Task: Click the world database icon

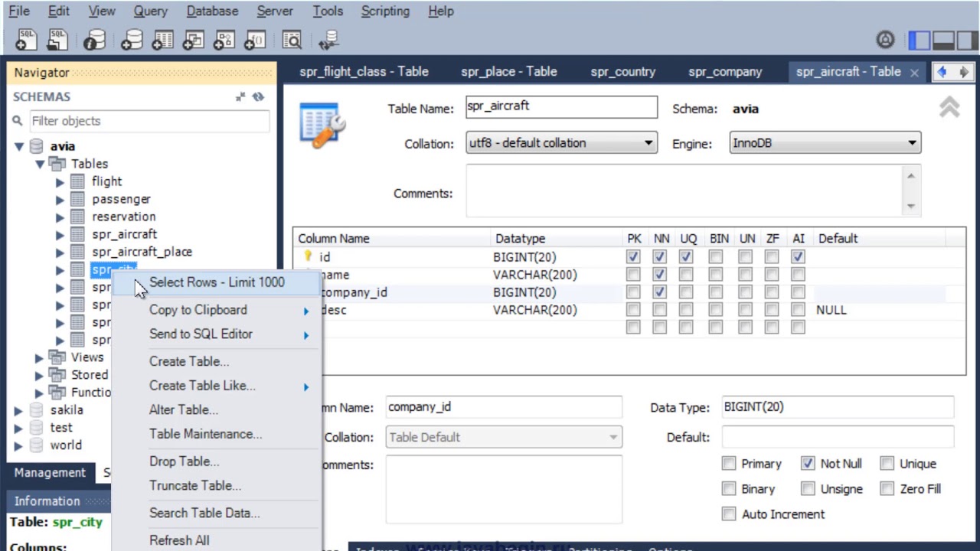Action: [37, 445]
